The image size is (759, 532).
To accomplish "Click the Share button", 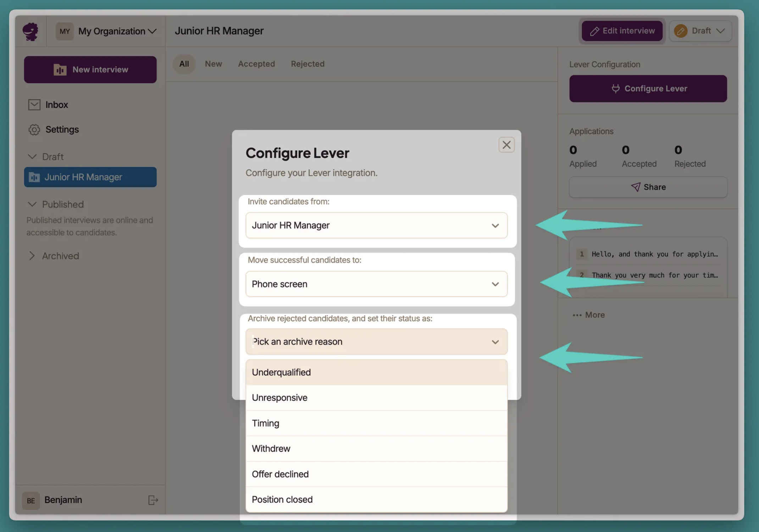I will click(x=648, y=187).
